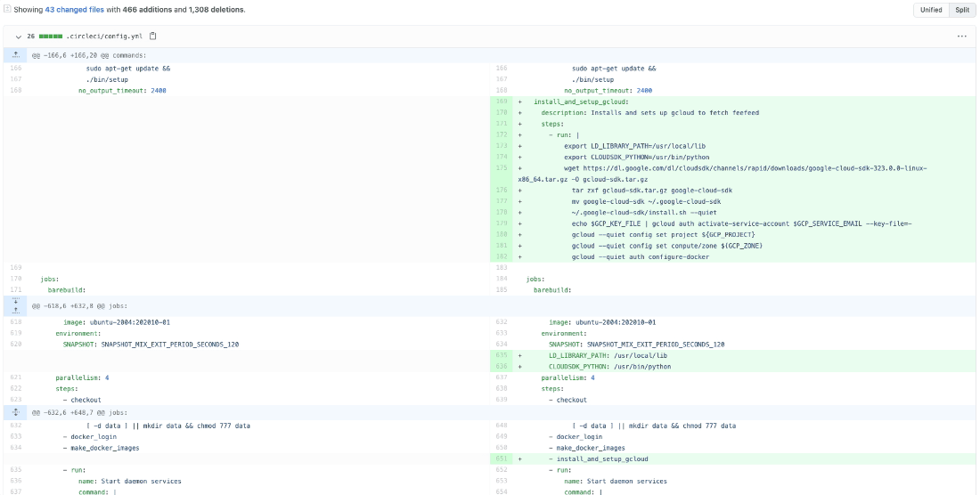Select left-side line number 171
This screenshot has height=495, width=980.
16,289
